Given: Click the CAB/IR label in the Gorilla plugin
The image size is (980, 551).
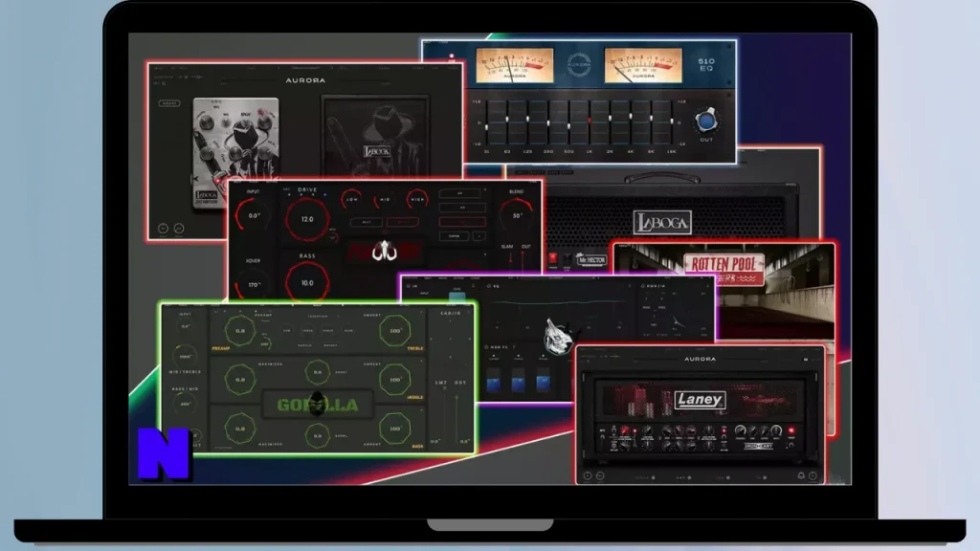Looking at the screenshot, I should tap(450, 313).
